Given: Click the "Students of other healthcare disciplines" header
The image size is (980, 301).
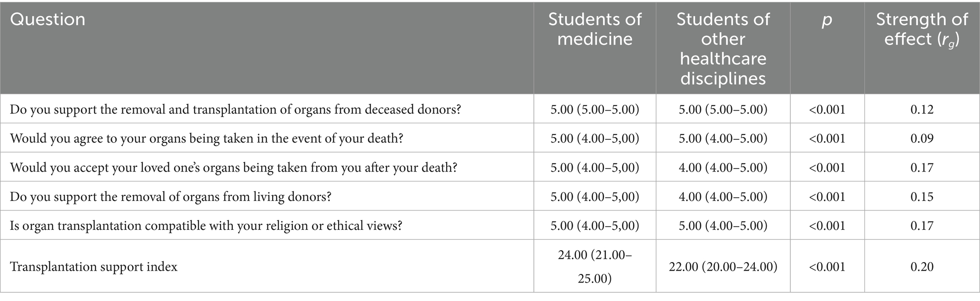Looking at the screenshot, I should [723, 48].
